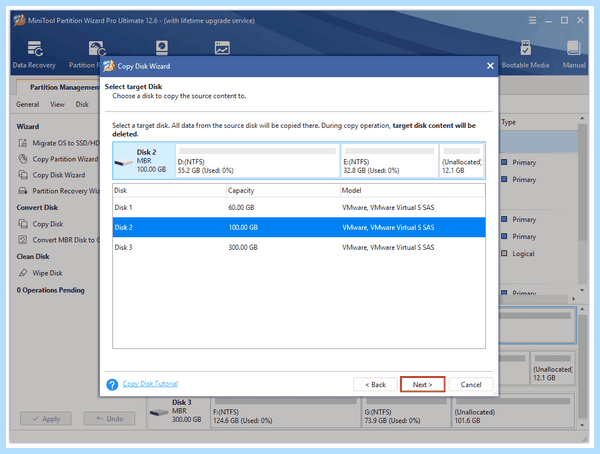Launch Copy Disk Wizard in sidebar
The image size is (600, 454).
tap(52, 175)
